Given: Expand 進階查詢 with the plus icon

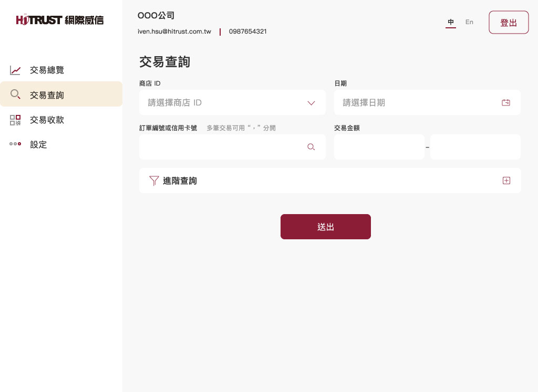Looking at the screenshot, I should pyautogui.click(x=506, y=181).
